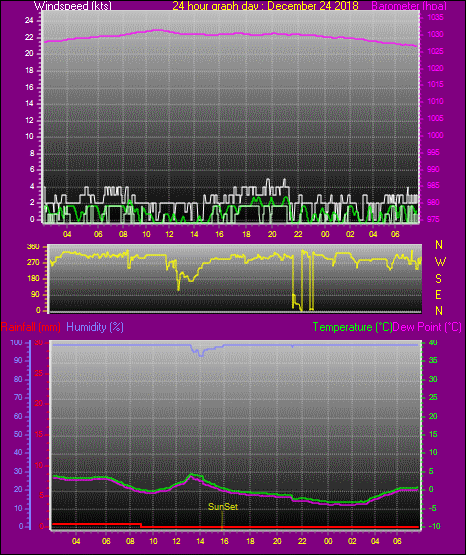The image size is (466, 555).
Task: Click the 1030 barometer scale value
Action: tap(435, 35)
